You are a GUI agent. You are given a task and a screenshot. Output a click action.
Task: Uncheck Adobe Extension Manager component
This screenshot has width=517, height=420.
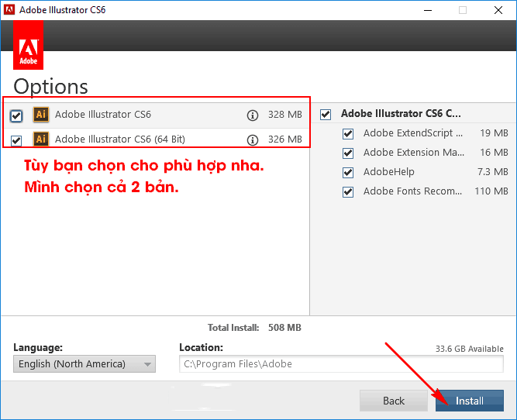[348, 153]
